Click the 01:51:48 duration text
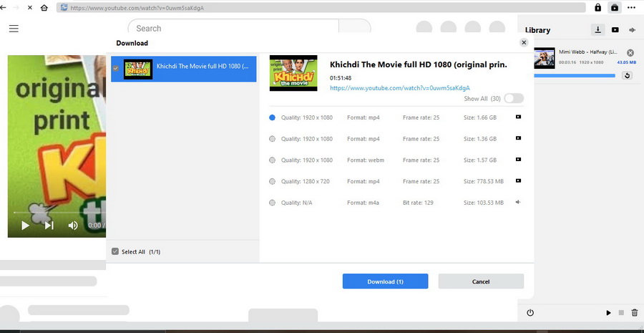Viewport: 644px width, 333px height. (341, 78)
